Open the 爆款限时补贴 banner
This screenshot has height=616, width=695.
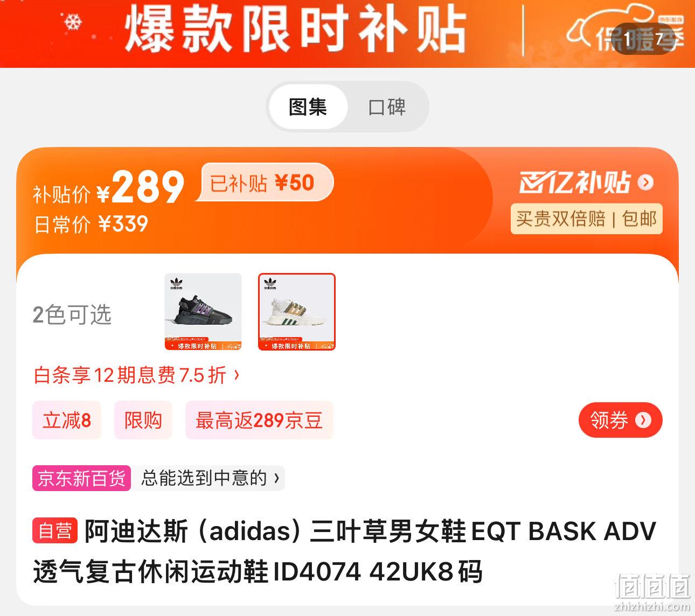point(295,30)
